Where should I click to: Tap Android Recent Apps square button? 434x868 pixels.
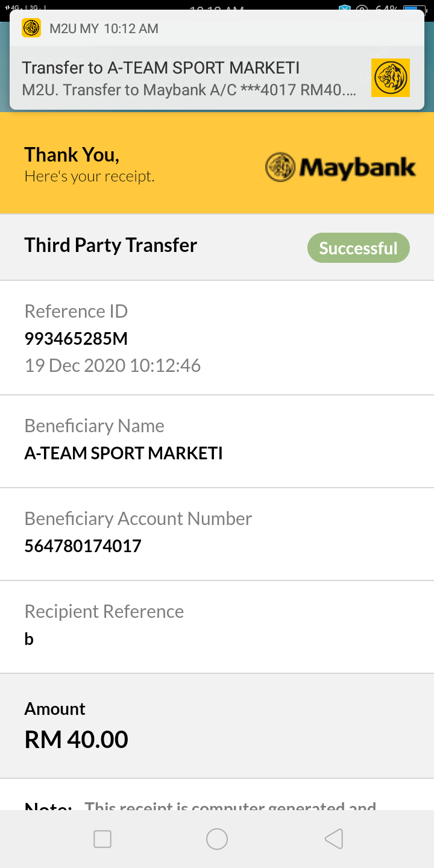pyautogui.click(x=102, y=839)
